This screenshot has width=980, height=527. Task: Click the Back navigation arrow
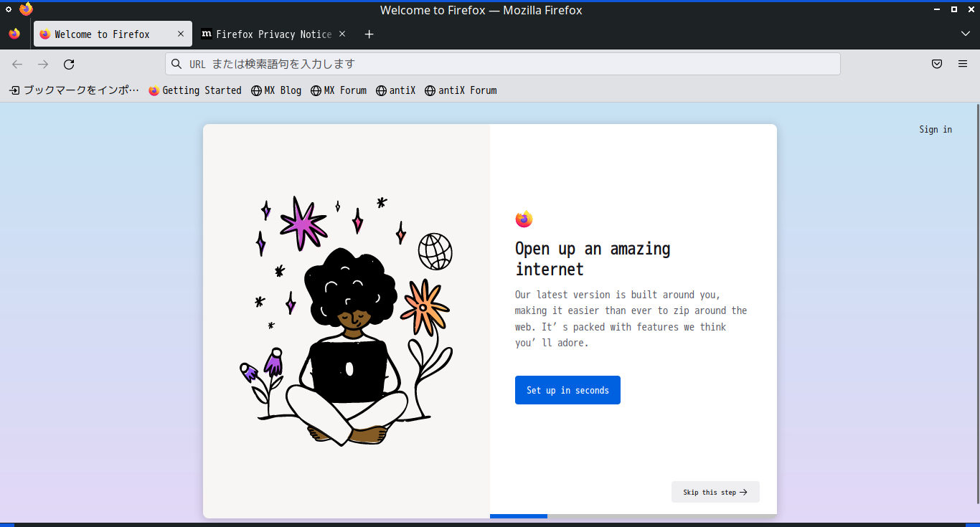pos(17,65)
